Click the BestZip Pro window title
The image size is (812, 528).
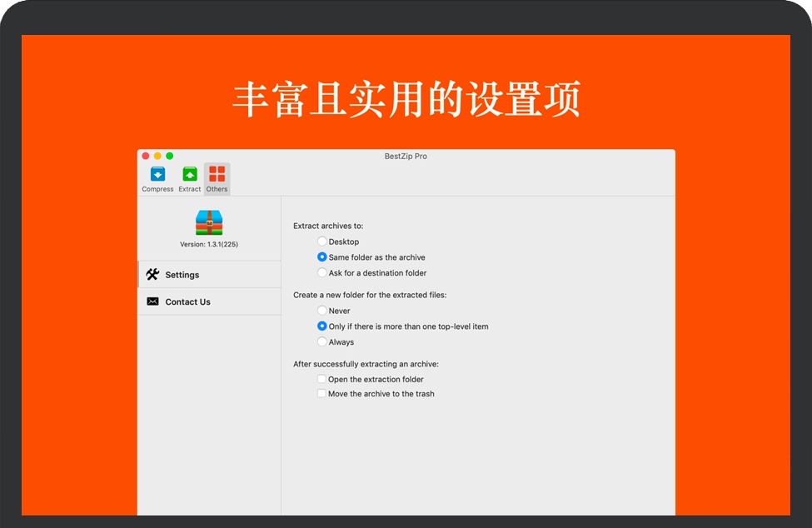406,156
